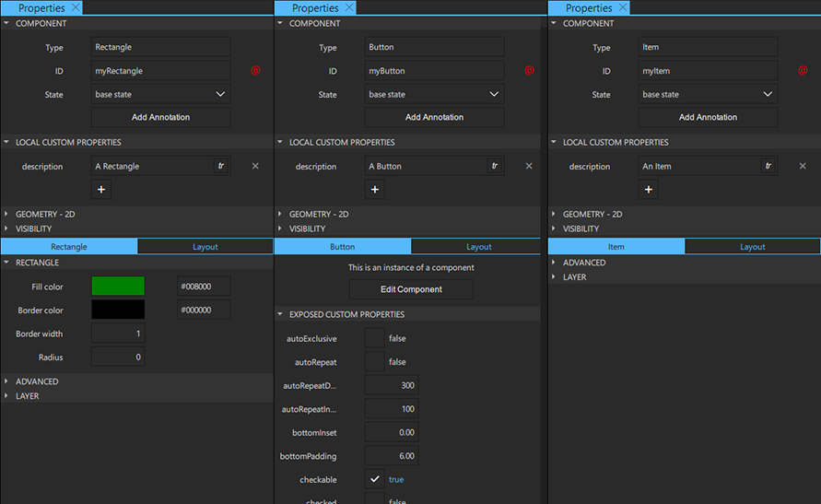
Task: Open the green Fill color swatch
Action: coord(118,287)
